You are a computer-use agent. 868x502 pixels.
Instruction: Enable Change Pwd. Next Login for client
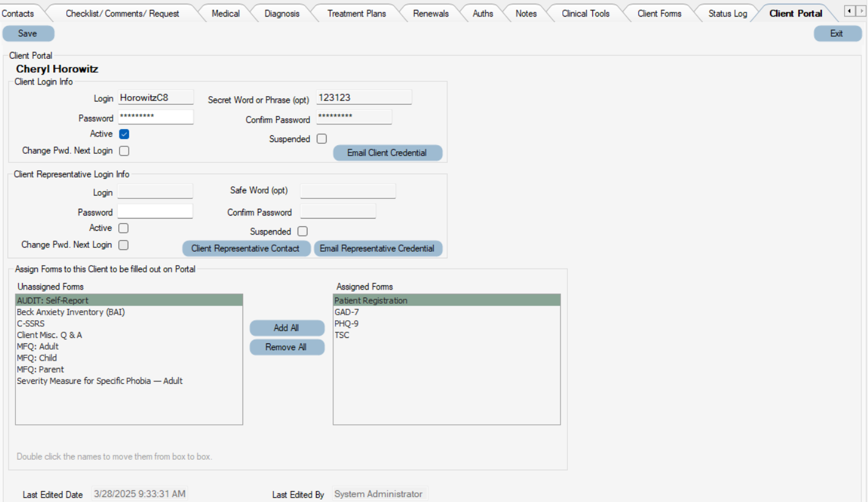coord(124,150)
